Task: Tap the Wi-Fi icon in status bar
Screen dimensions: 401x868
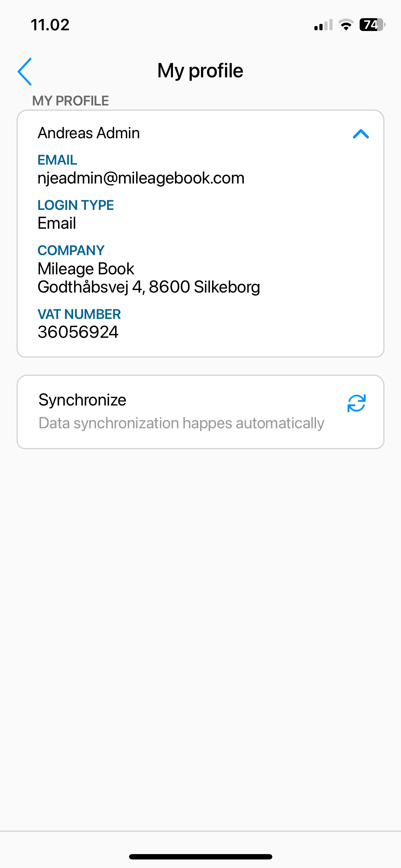Action: pos(346,25)
